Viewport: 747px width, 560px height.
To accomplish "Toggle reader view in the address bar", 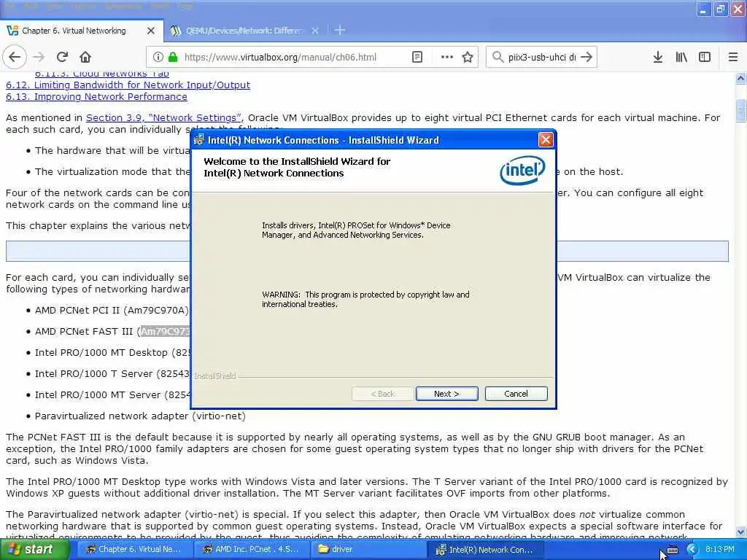I will [x=417, y=57].
